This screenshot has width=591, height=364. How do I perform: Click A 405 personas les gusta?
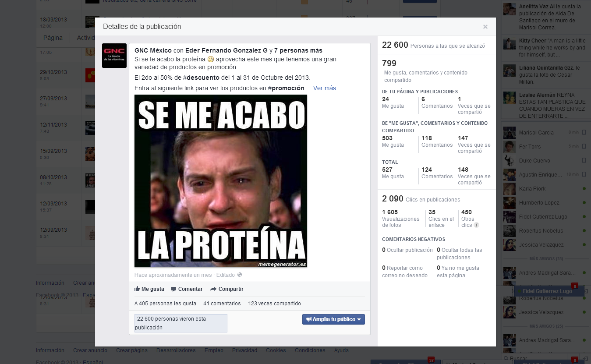(165, 304)
